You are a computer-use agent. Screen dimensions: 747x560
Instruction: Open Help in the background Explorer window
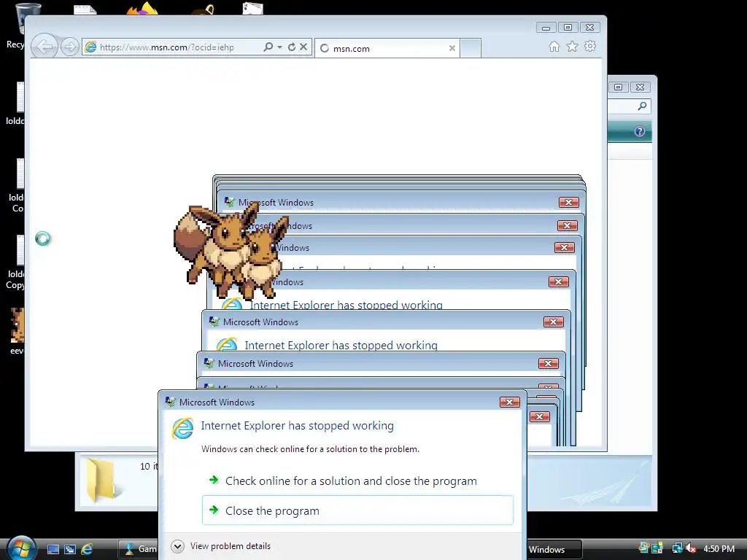click(x=639, y=131)
